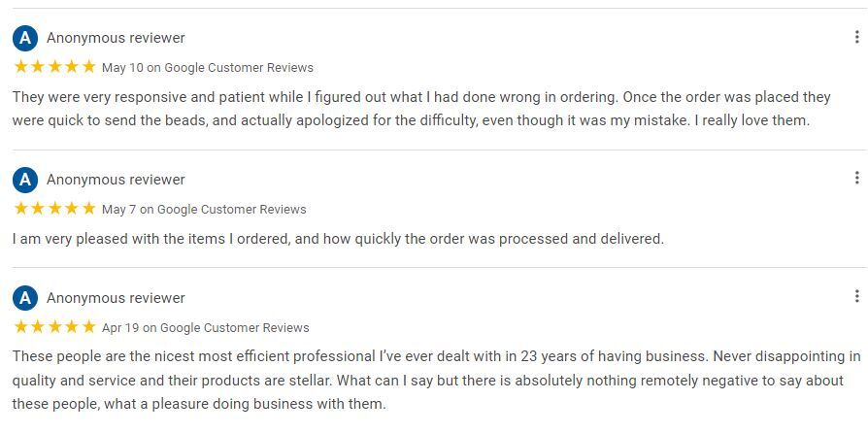This screenshot has height=433, width=868.
Task: Click the blue 'A' avatar on the May 7 review
Action: 25,180
